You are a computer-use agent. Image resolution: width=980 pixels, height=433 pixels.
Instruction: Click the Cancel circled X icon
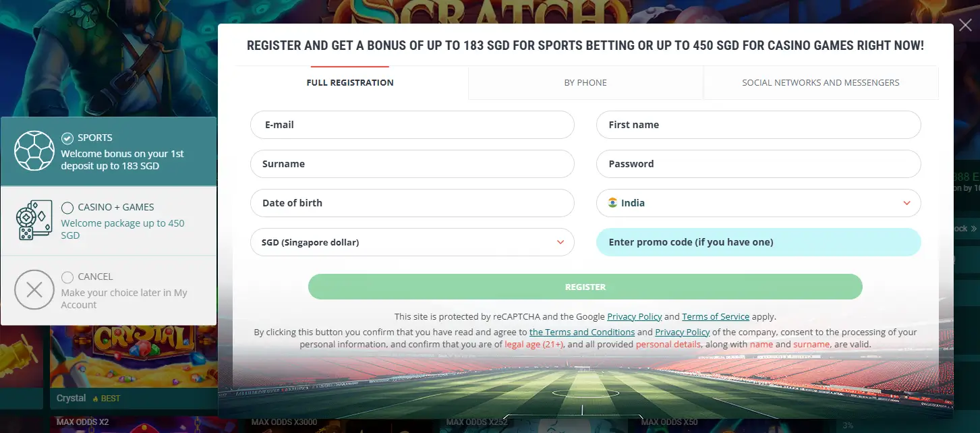[x=34, y=290]
